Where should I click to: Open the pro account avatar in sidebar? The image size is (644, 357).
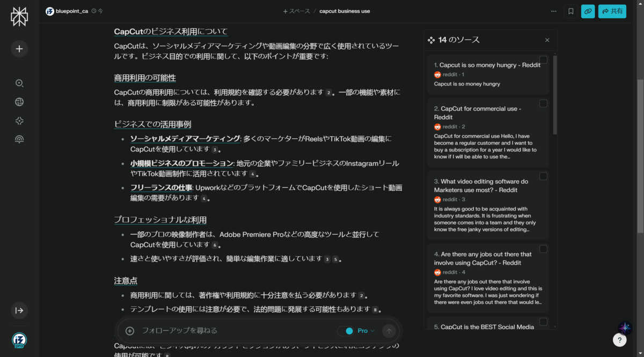[x=19, y=340]
